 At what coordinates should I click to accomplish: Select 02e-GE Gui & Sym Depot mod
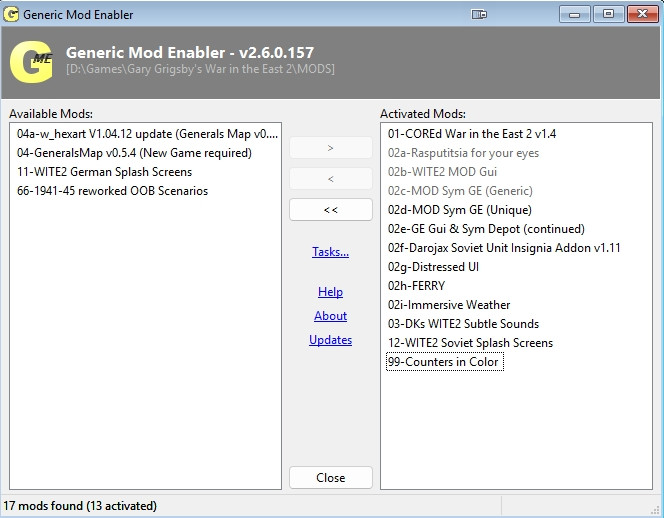click(x=486, y=229)
